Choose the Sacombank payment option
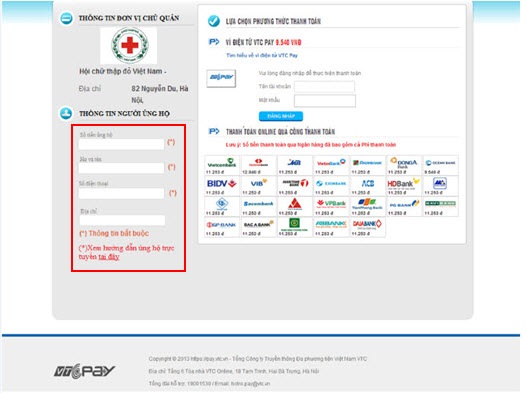Image resolution: width=526 pixels, height=393 pixels. click(258, 207)
